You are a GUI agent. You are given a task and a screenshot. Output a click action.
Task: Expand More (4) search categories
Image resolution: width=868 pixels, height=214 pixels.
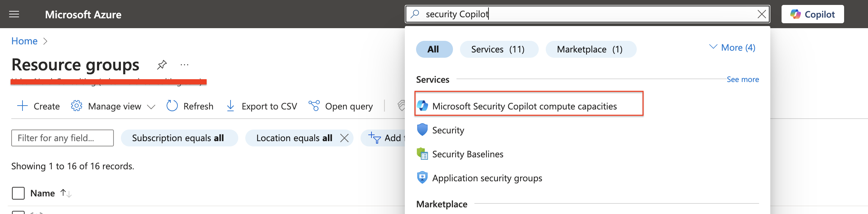click(x=732, y=48)
